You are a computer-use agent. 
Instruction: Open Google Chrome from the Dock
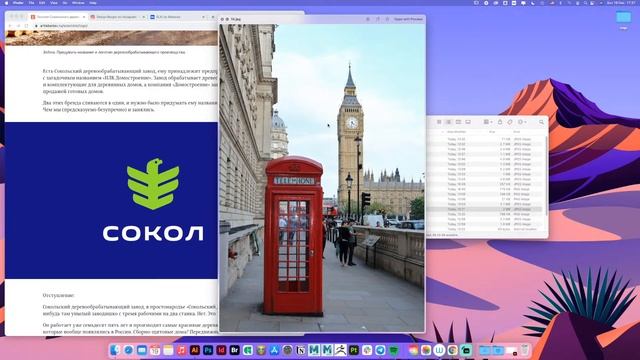click(452, 350)
